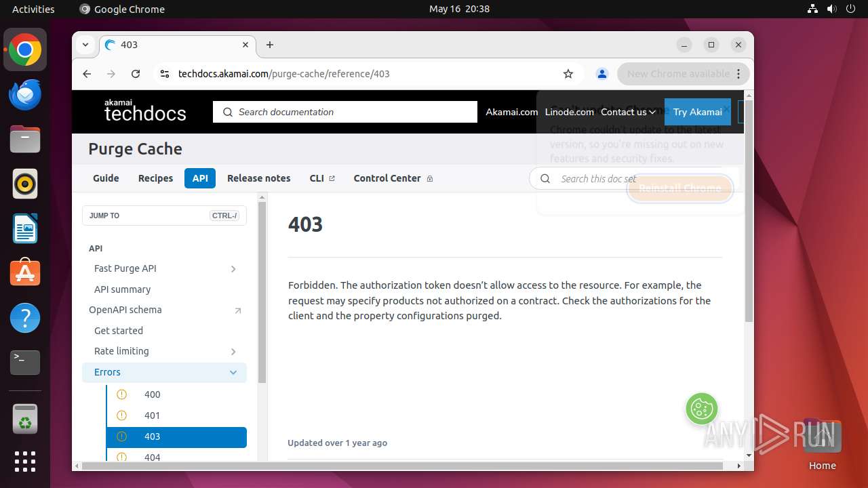
Task: Reload the page with the refresh icon
Action: 136,74
